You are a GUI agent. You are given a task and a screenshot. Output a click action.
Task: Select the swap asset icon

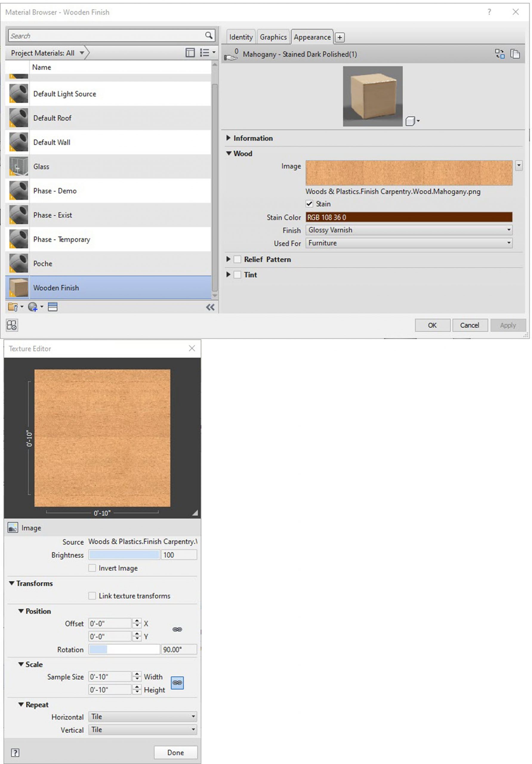tap(499, 54)
